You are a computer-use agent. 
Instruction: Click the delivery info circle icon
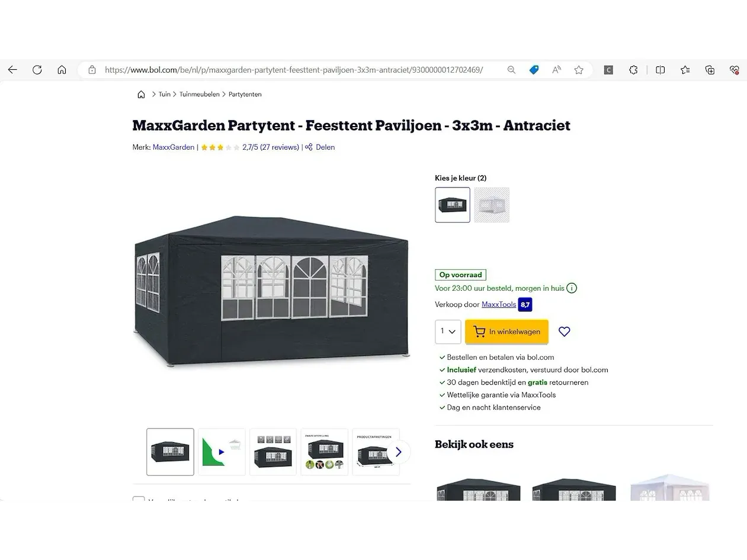[572, 288]
